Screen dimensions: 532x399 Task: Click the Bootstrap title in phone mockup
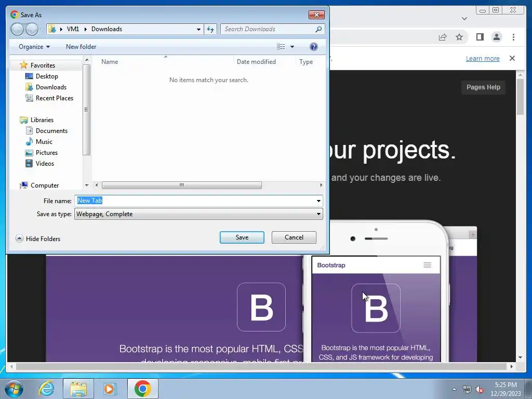coord(331,265)
